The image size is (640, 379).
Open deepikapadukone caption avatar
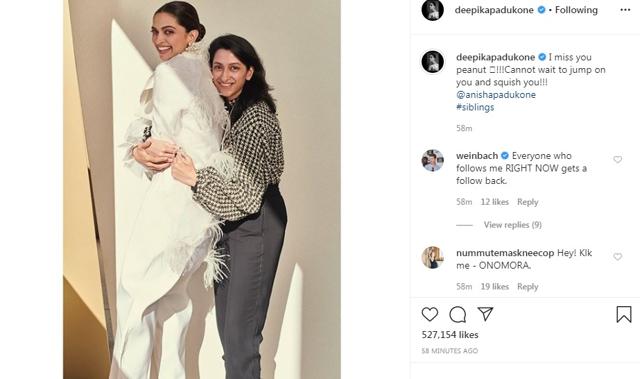point(433,62)
